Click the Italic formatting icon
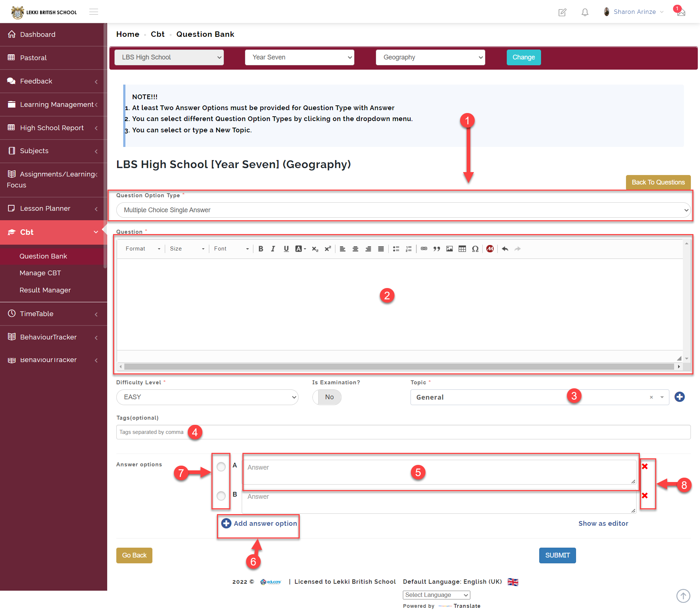The image size is (700, 610). (x=273, y=249)
